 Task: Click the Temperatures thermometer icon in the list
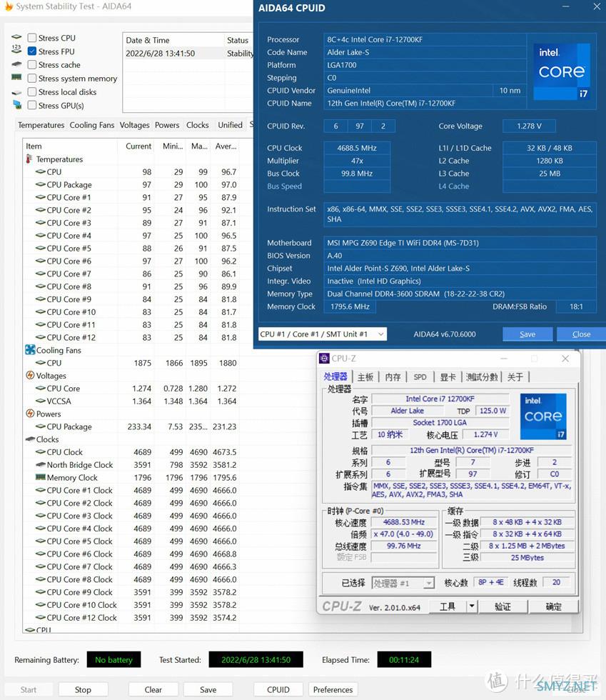tap(29, 159)
